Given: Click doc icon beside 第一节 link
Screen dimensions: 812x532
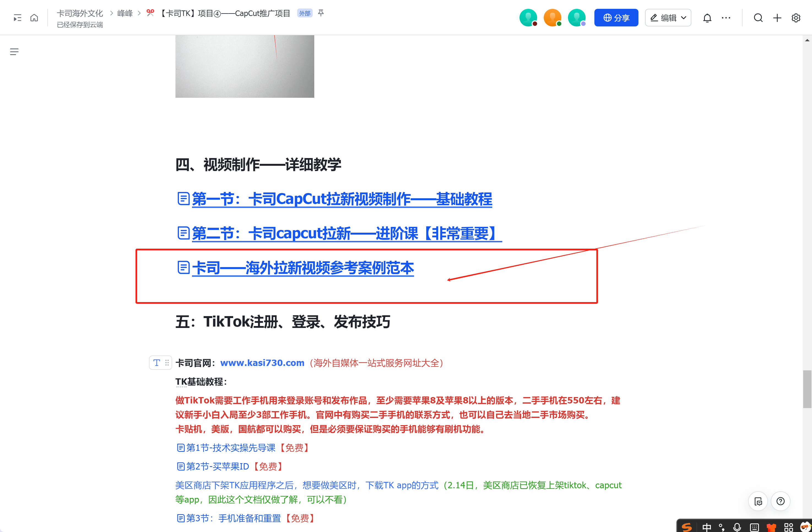Looking at the screenshot, I should point(183,199).
